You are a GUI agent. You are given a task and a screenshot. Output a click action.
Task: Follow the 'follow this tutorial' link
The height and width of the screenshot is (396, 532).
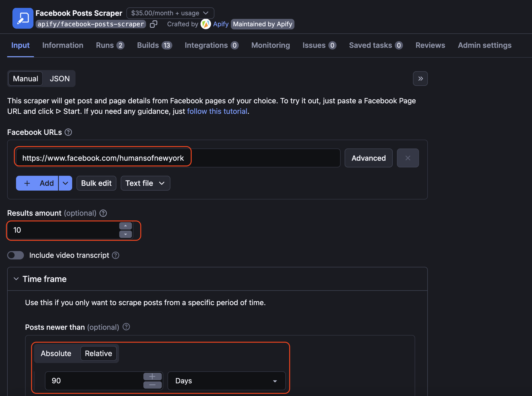pyautogui.click(x=217, y=111)
